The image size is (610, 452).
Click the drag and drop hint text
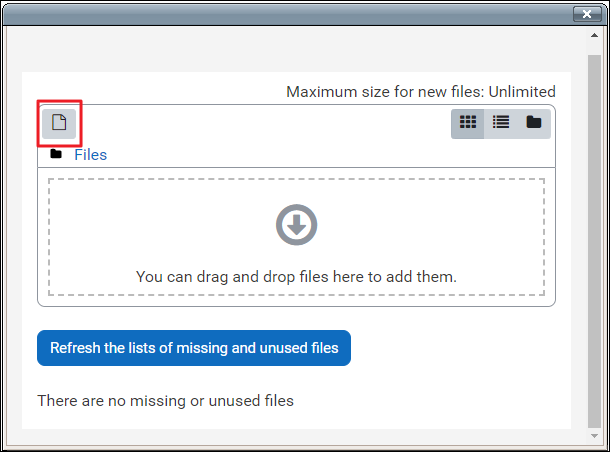point(296,276)
